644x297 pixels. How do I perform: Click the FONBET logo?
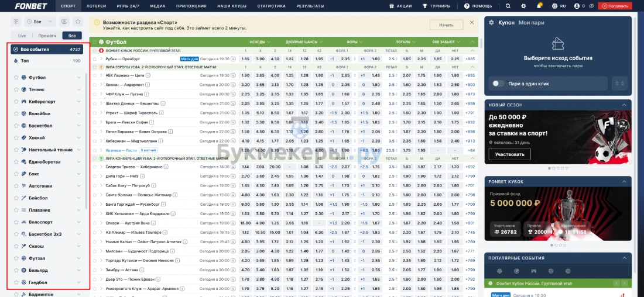tap(31, 6)
